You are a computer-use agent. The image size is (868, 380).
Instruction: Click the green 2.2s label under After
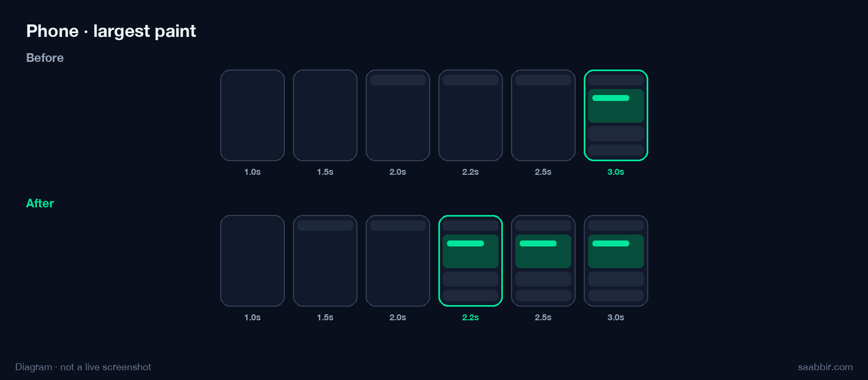pos(470,318)
